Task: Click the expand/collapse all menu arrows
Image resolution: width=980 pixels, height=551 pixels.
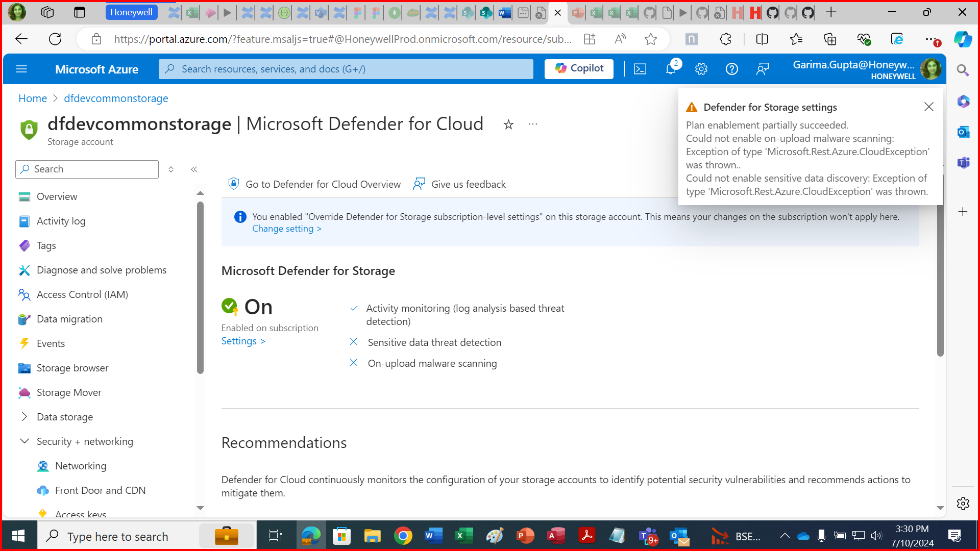Action: [171, 169]
